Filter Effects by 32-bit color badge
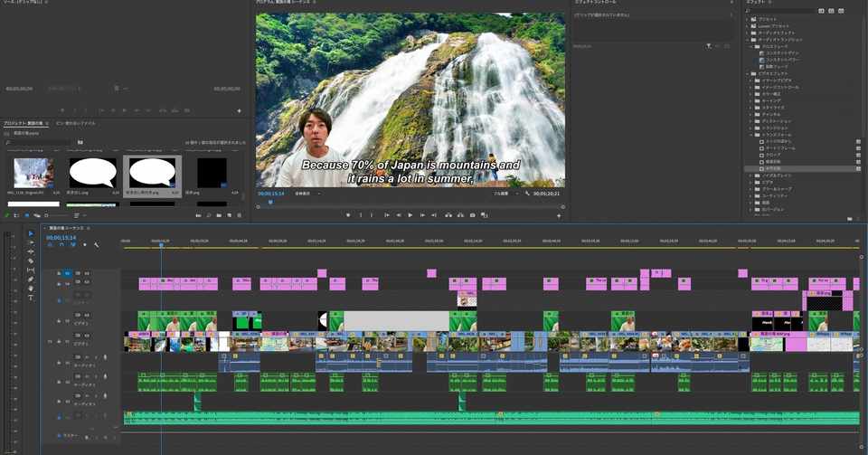The width and height of the screenshot is (868, 455). point(832,11)
